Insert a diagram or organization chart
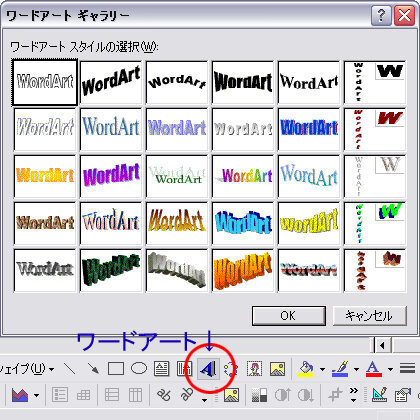The width and height of the screenshot is (420, 420). click(230, 369)
